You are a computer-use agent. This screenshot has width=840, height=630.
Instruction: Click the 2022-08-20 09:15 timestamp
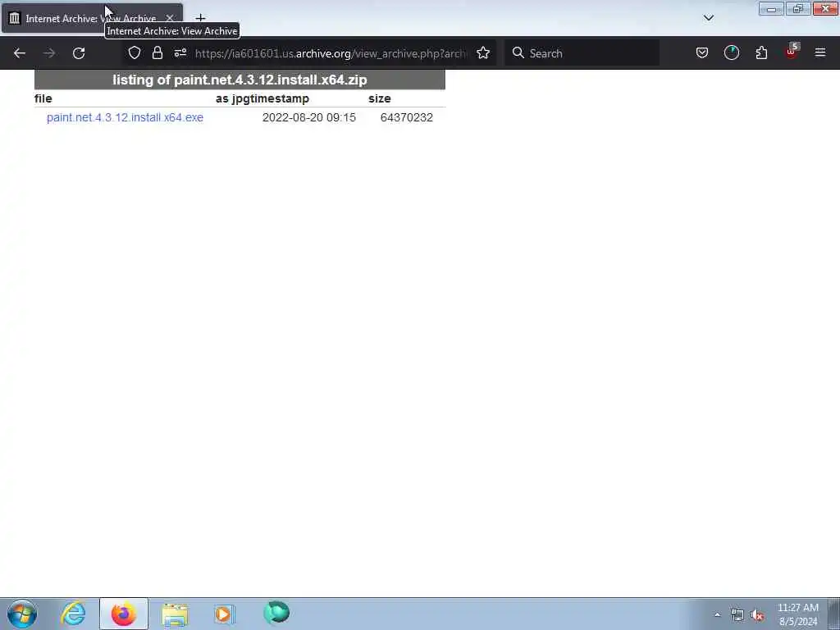(309, 117)
